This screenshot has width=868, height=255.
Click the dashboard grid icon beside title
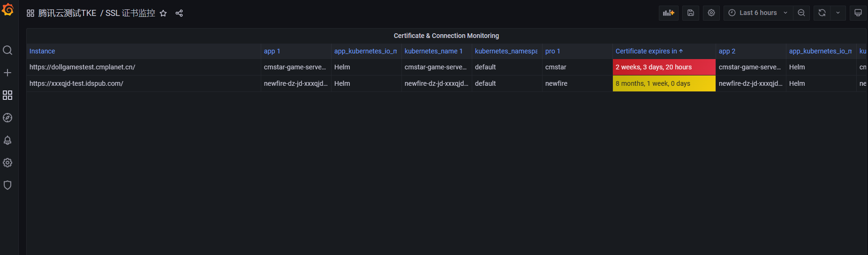tap(30, 13)
